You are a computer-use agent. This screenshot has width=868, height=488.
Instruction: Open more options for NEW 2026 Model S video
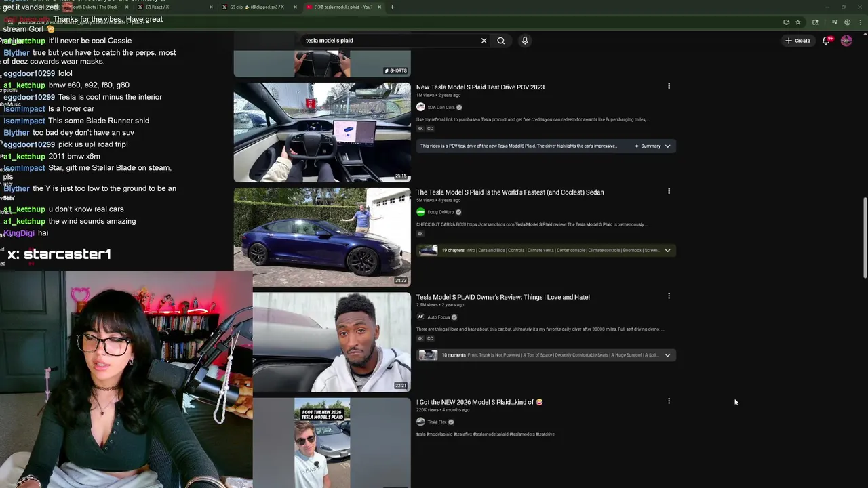coord(669,401)
